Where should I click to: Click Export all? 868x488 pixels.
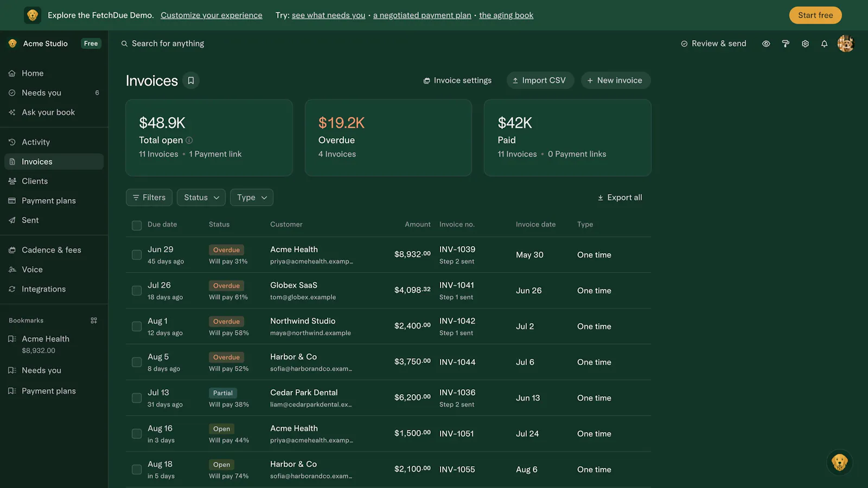(620, 197)
